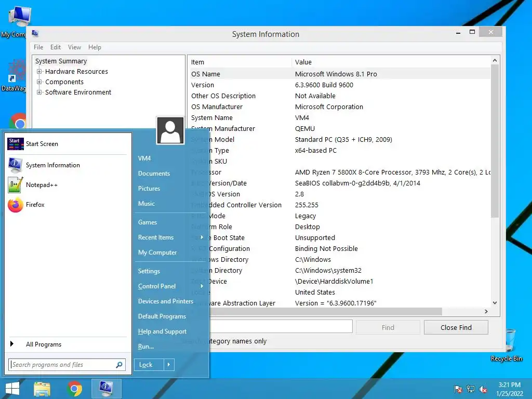Open Settings from the start menu
532x399 pixels.
(149, 271)
